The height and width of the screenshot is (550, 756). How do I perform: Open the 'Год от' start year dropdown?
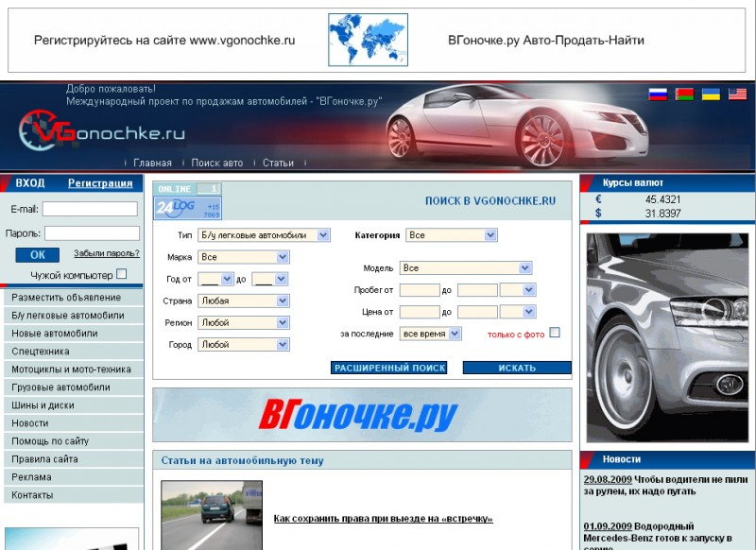click(215, 279)
